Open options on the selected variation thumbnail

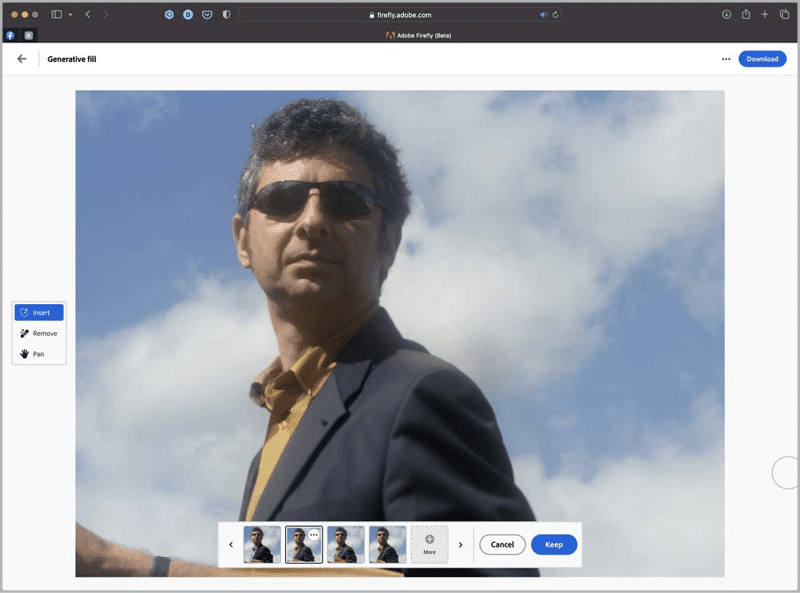(313, 535)
